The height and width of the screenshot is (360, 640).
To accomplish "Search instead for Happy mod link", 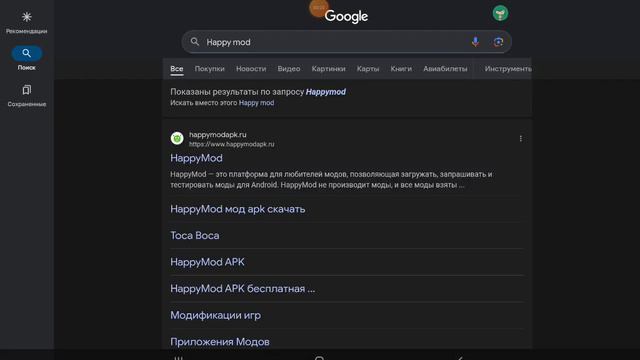I will 256,103.
